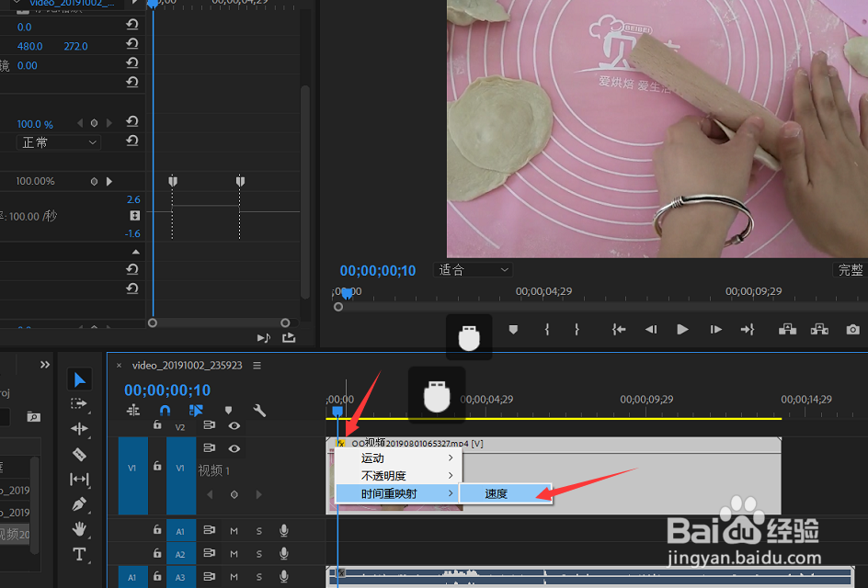
Task: Add marker in Program monitor
Action: (513, 330)
